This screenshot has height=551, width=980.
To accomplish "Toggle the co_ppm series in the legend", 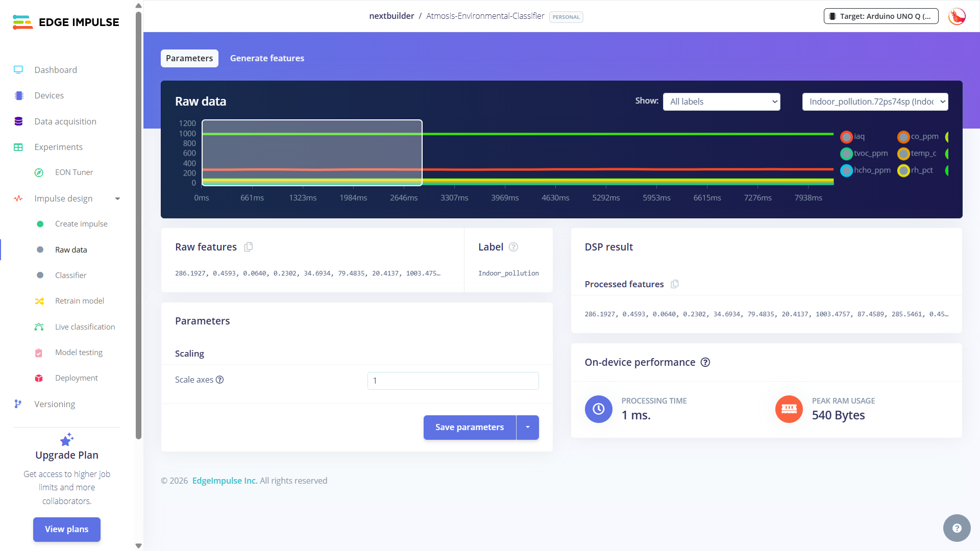I will [918, 137].
